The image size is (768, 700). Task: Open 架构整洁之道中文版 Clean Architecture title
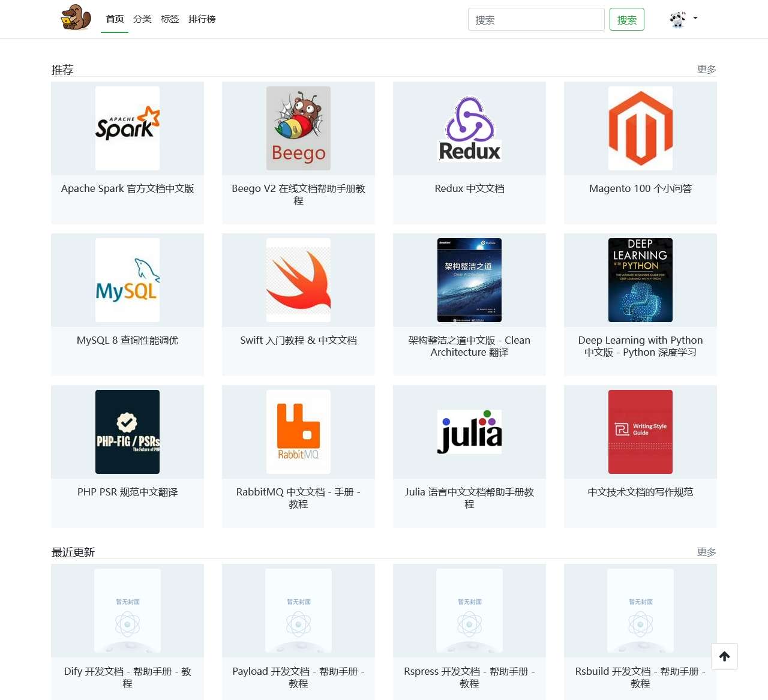[x=469, y=346]
